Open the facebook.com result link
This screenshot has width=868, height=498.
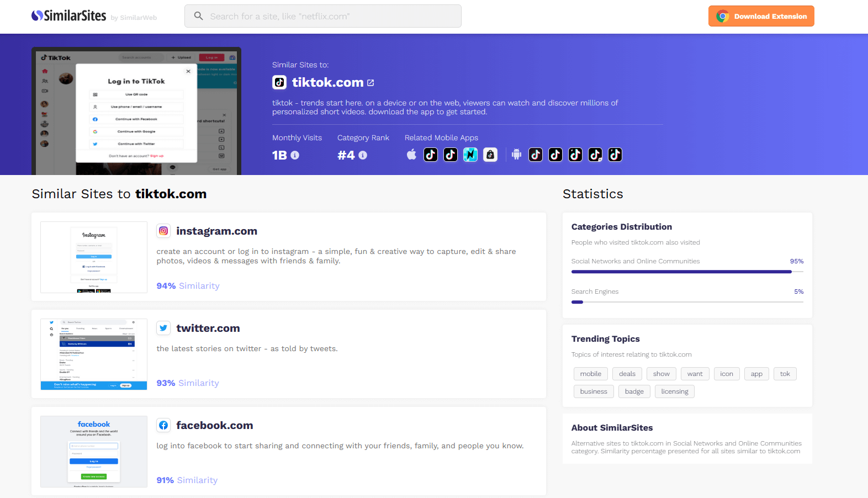[215, 425]
